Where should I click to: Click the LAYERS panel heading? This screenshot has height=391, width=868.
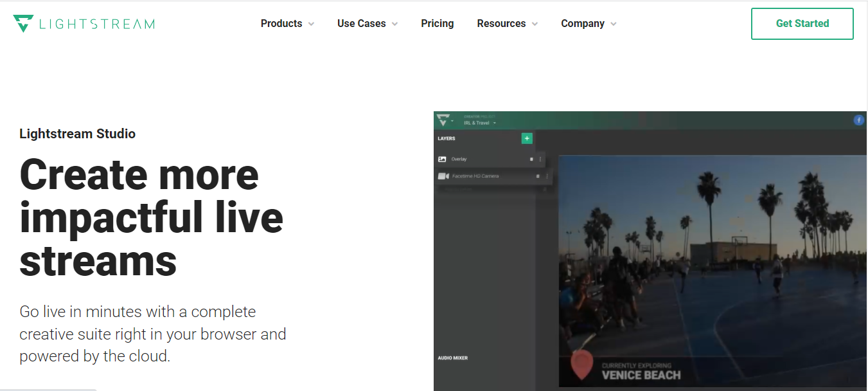coord(447,138)
